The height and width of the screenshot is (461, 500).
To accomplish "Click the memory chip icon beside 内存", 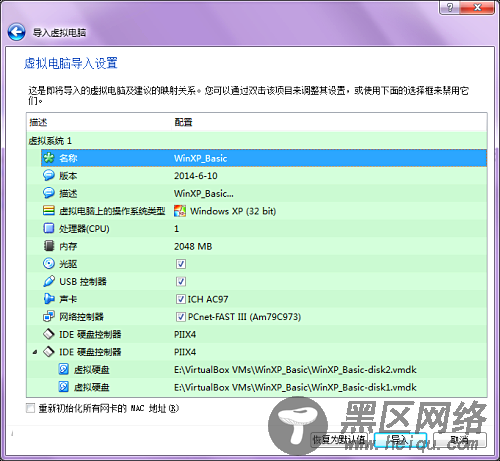I will click(x=49, y=246).
